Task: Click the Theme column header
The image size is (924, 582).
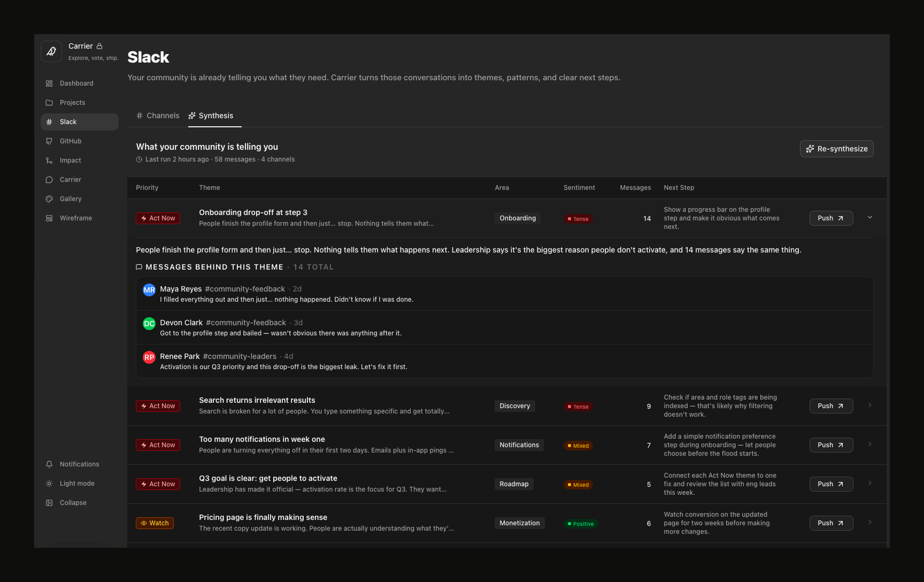Action: 210,188
